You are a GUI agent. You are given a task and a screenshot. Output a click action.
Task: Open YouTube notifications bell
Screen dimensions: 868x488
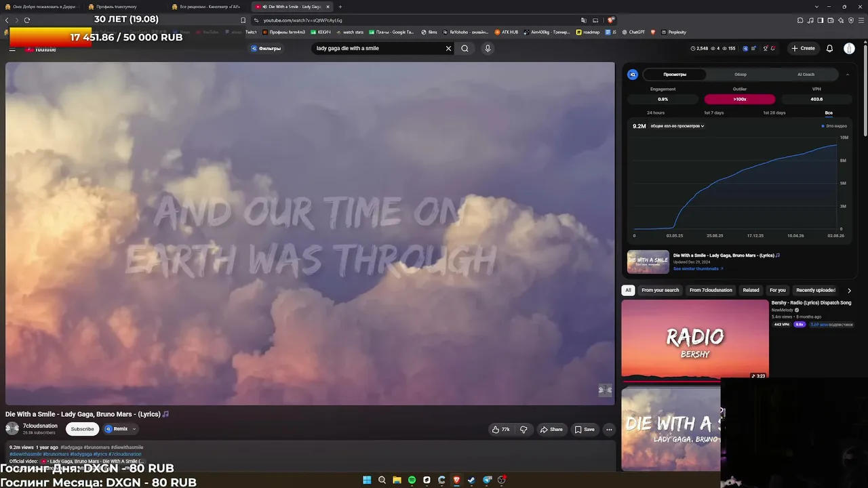(829, 48)
